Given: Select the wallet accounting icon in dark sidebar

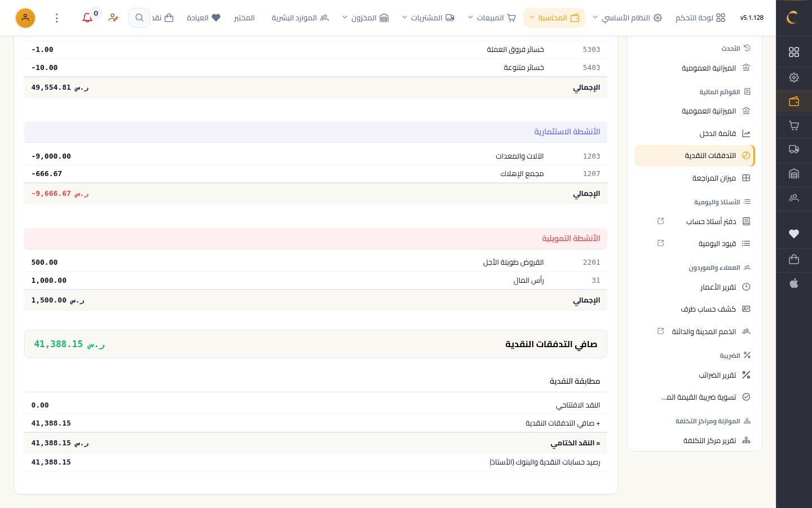Looking at the screenshot, I should pos(794,102).
